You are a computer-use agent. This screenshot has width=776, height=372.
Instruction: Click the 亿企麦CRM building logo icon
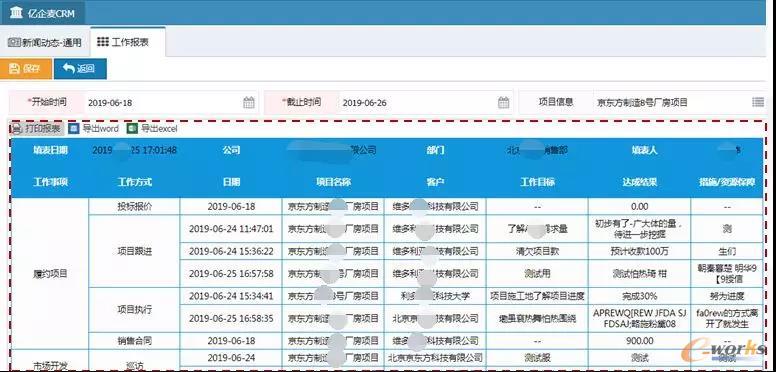click(x=16, y=13)
